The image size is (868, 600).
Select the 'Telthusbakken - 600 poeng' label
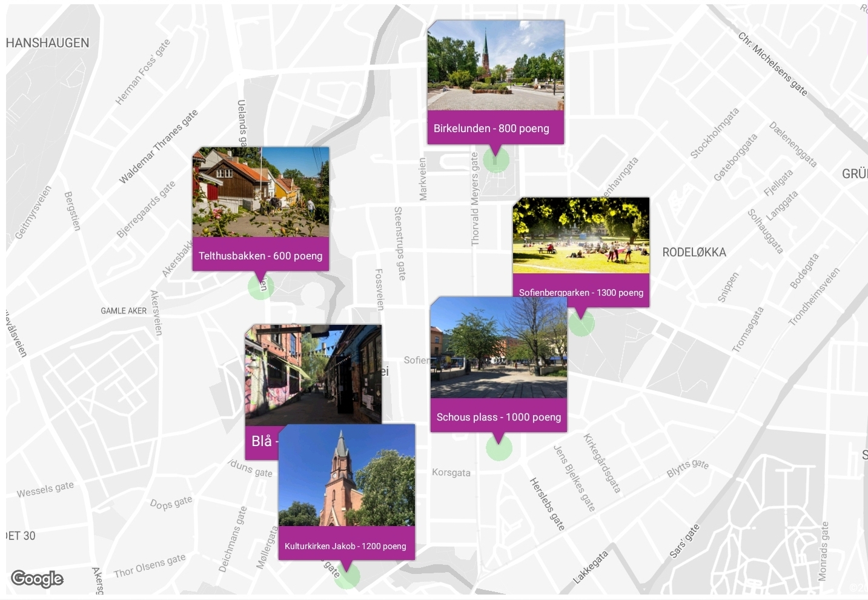click(x=260, y=256)
